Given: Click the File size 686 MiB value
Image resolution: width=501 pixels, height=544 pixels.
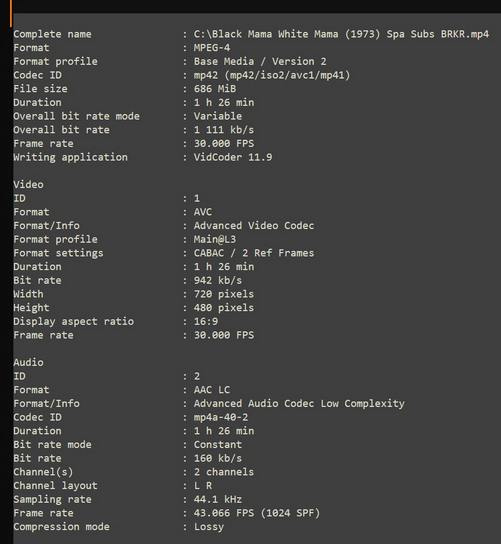Looking at the screenshot, I should pyautogui.click(x=215, y=88).
